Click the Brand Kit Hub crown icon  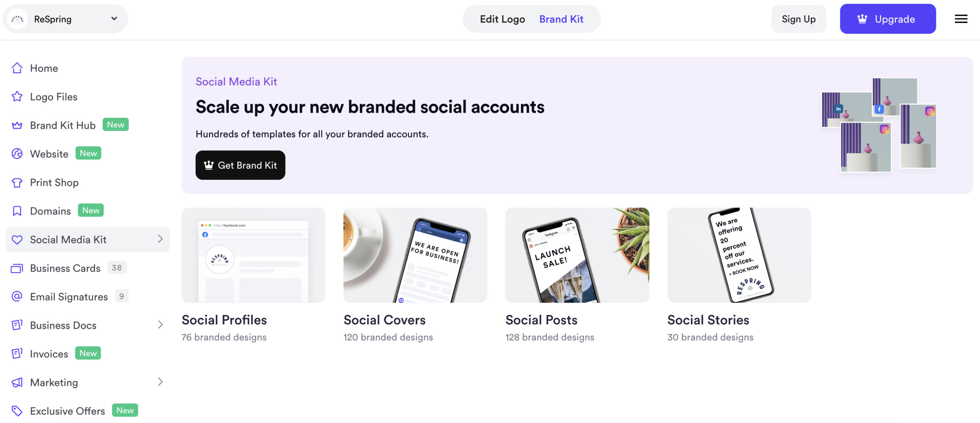[x=17, y=125]
